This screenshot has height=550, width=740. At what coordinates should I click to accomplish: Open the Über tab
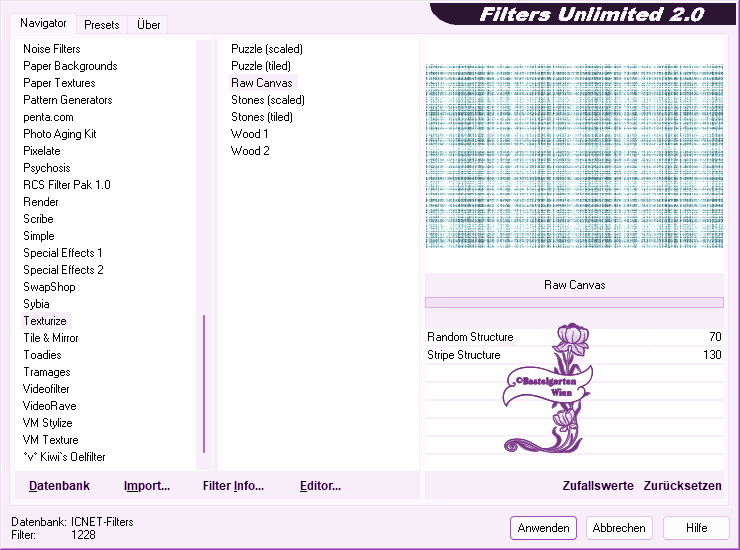148,25
